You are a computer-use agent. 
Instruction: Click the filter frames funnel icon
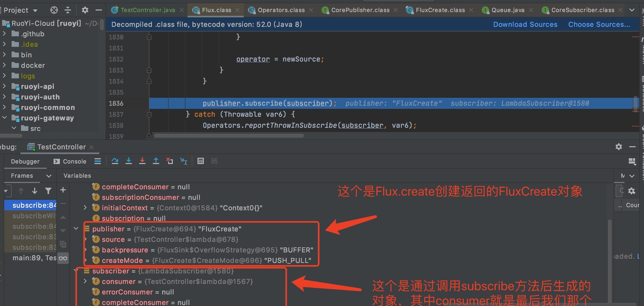pyautogui.click(x=48, y=191)
